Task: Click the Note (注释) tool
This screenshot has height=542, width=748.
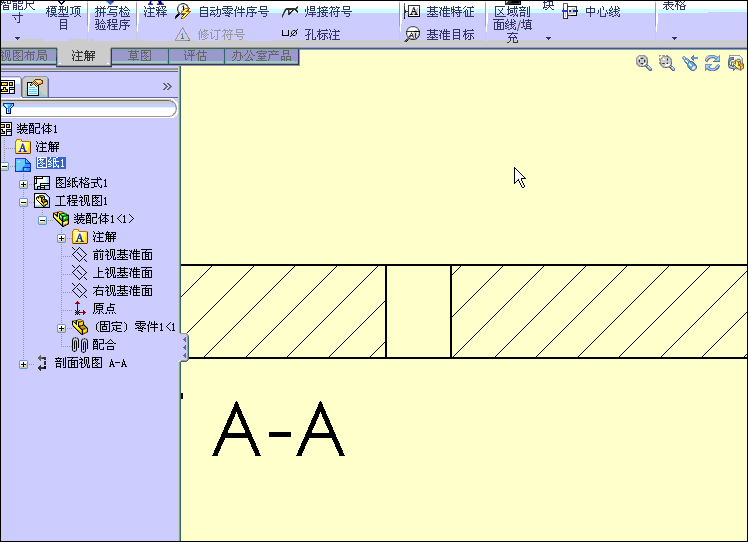Action: coord(155,10)
